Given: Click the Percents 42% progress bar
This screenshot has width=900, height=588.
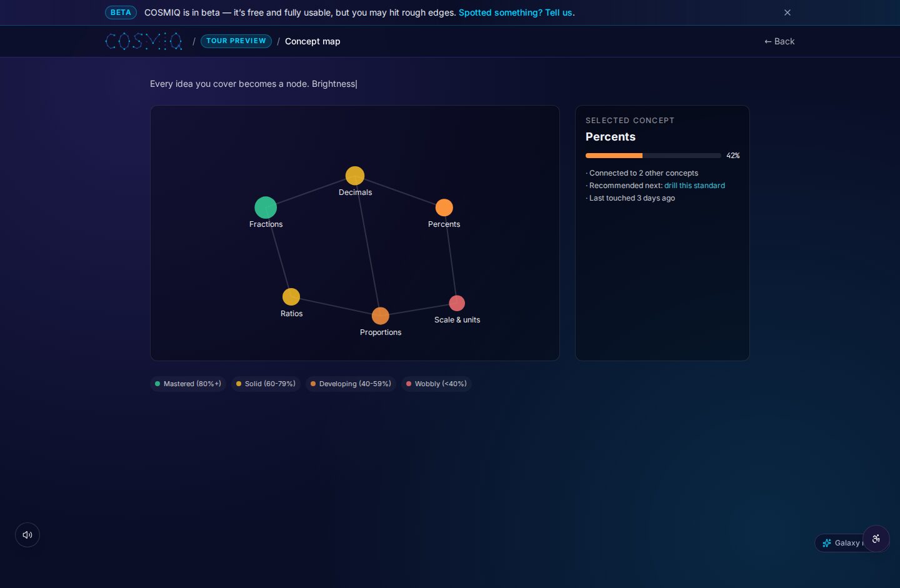Looking at the screenshot, I should (653, 156).
